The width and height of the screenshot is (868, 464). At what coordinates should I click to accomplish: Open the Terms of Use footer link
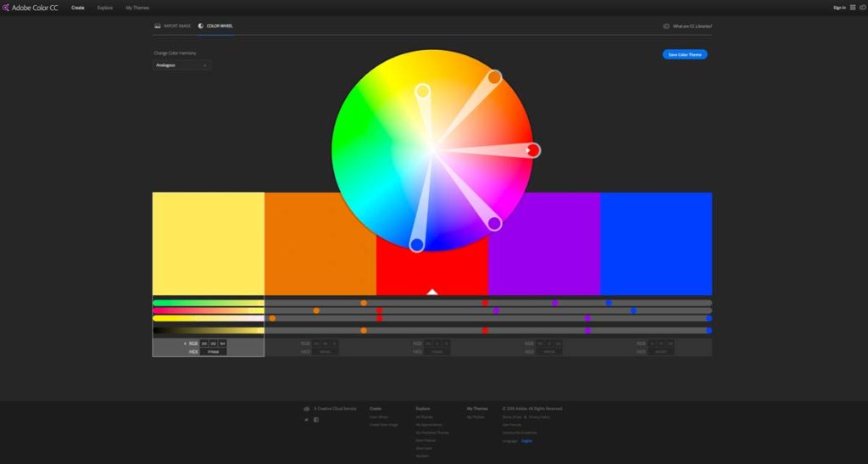click(x=512, y=417)
